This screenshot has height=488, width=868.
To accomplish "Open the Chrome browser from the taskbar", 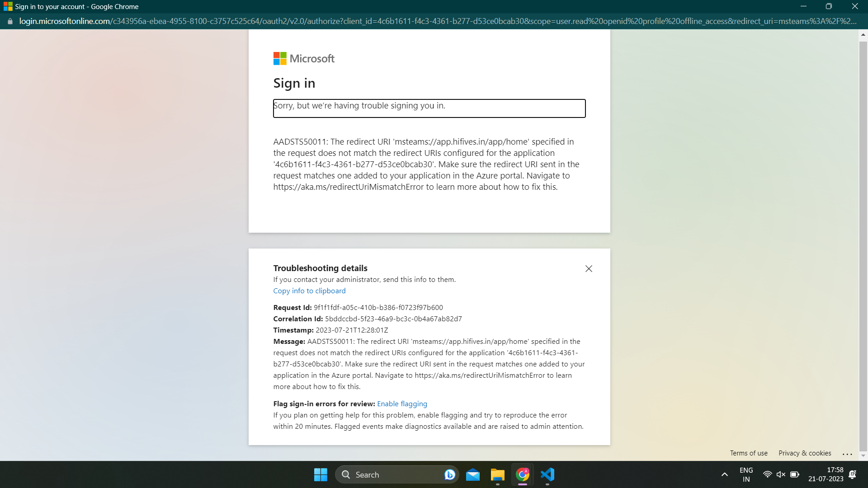I will click(x=522, y=474).
